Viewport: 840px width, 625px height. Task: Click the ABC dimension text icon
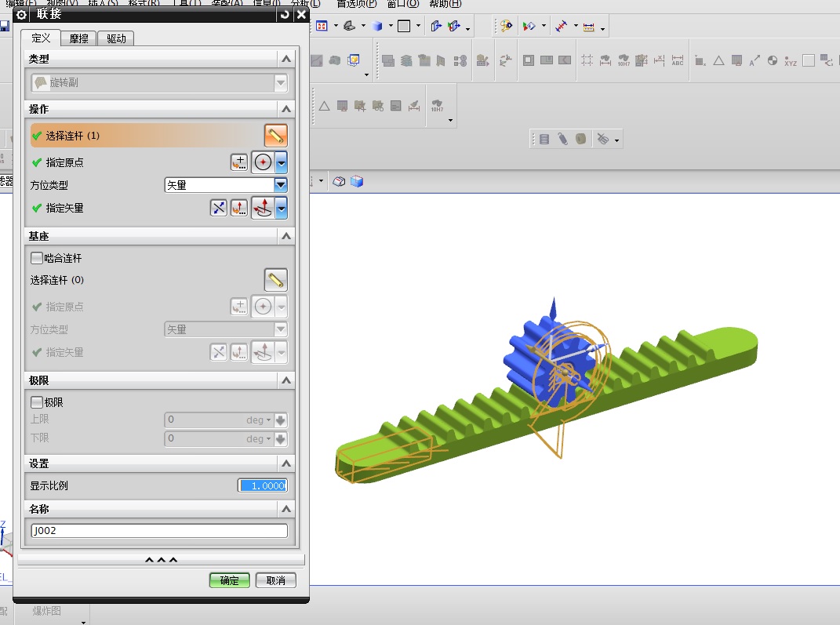tap(678, 60)
